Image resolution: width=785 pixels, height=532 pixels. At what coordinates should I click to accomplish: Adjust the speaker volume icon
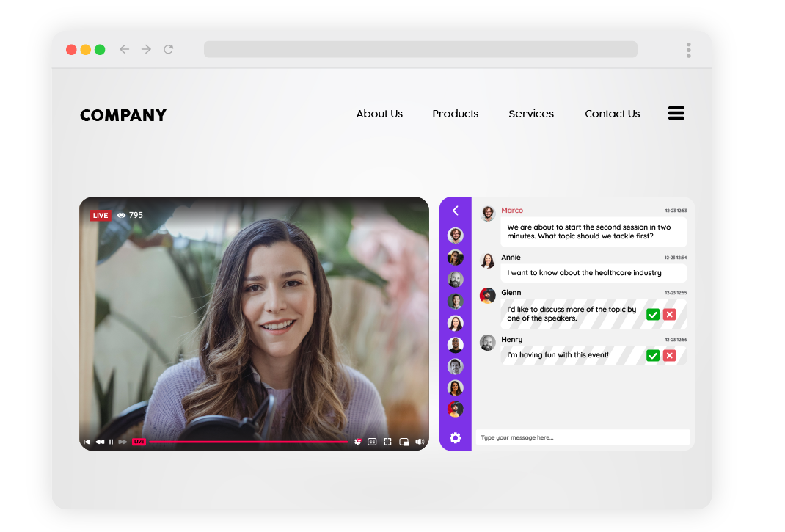(x=419, y=442)
